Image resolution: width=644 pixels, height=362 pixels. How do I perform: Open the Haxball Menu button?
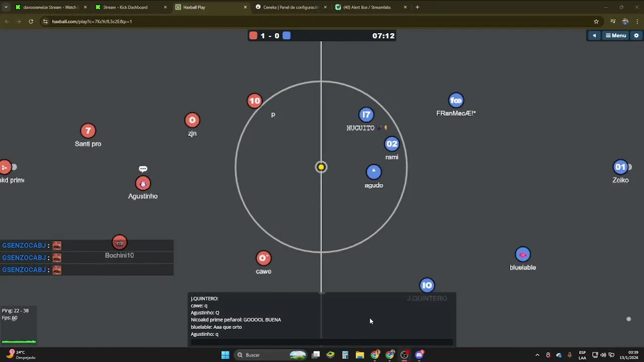click(616, 36)
